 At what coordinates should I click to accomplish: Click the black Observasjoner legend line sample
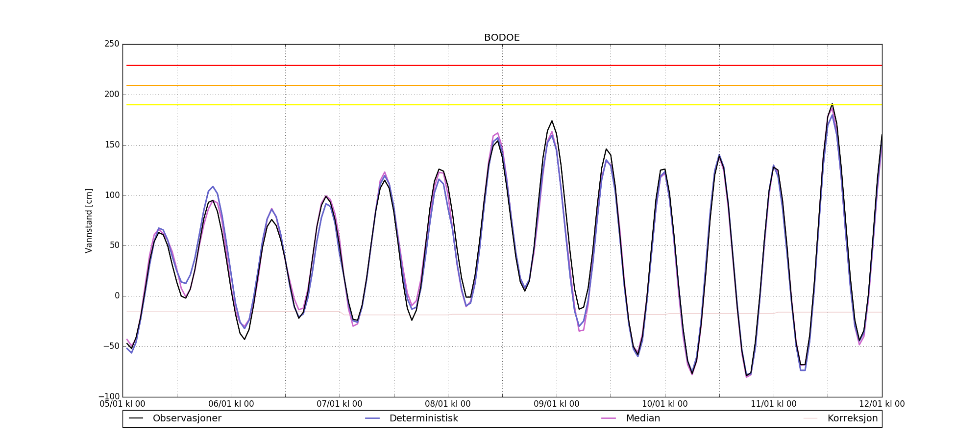tap(136, 418)
